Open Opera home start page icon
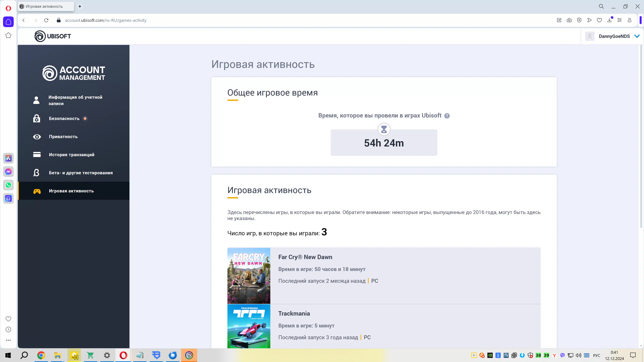 pyautogui.click(x=8, y=22)
